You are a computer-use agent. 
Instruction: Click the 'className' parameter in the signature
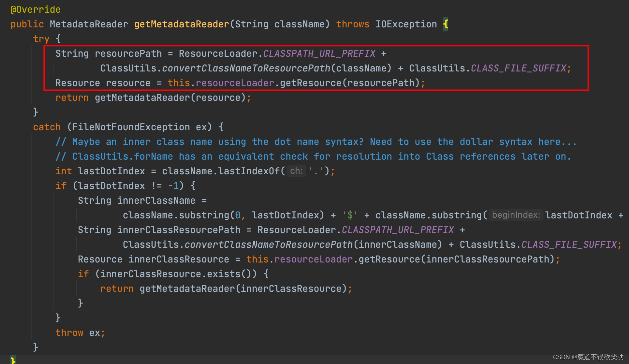point(299,24)
